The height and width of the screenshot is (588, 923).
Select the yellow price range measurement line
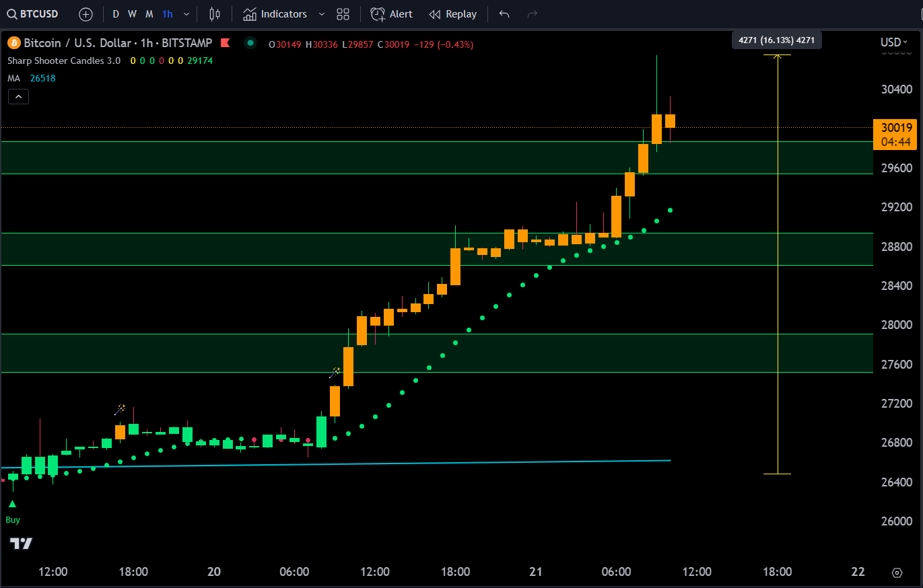[778, 264]
